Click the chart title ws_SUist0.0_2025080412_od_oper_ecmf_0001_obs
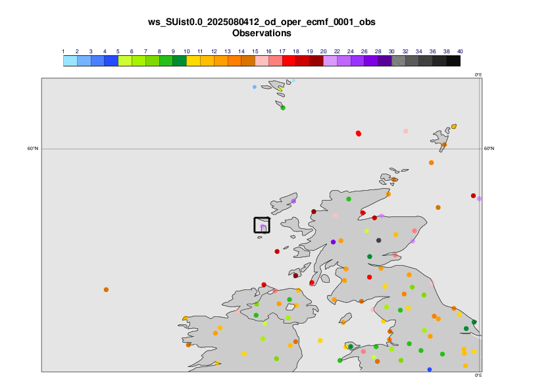Viewport: 554px width, 392px height. [x=262, y=22]
